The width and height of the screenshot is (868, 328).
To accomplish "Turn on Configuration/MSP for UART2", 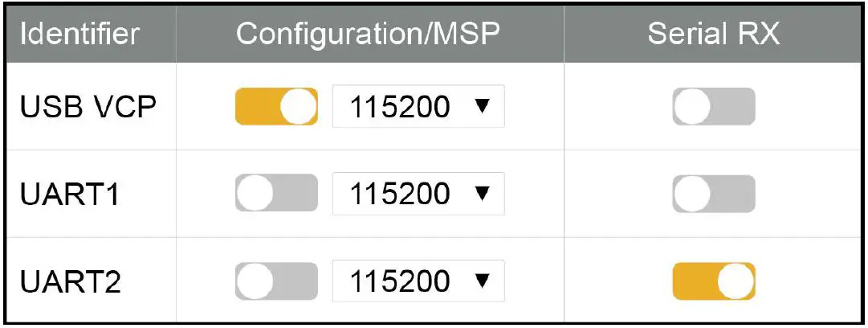I will tap(276, 281).
